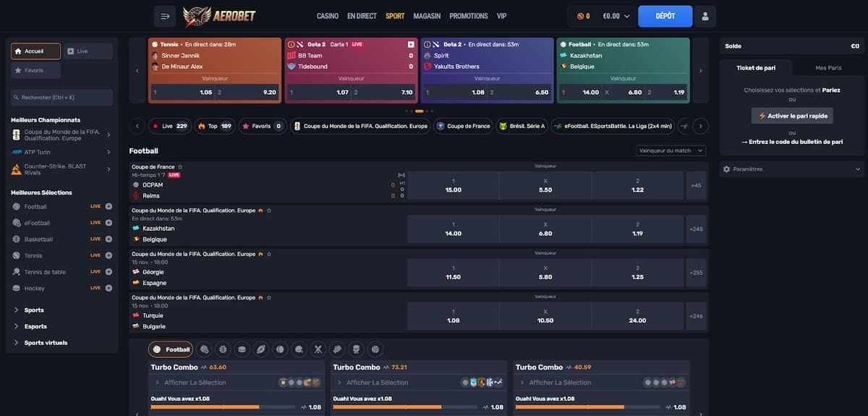Screen dimensions: 868x416
Task: Open the EN DIRECT menu item
Action: [362, 16]
